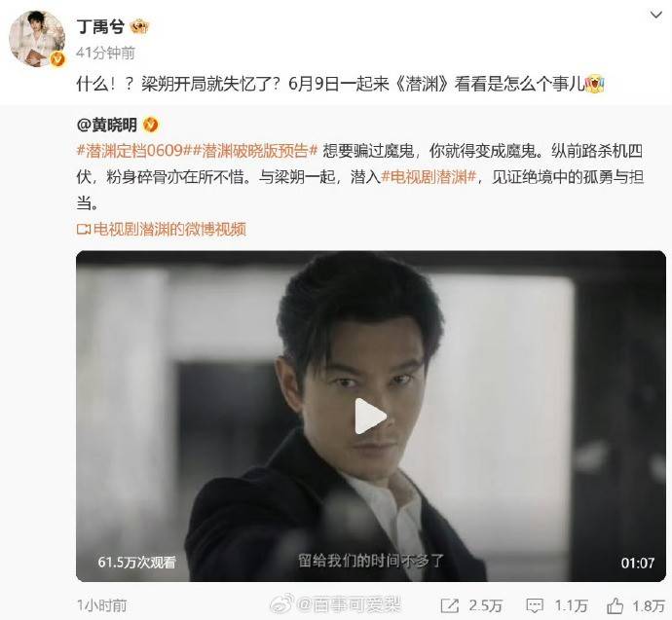Image resolution: width=672 pixels, height=620 pixels.
Task: Click the yellow verified badge on avatar
Action: [x=57, y=59]
